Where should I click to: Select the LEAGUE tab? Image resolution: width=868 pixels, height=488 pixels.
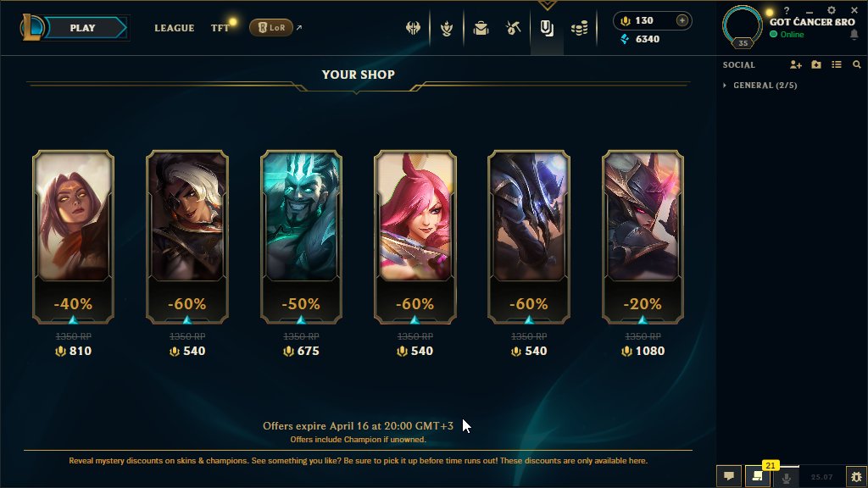175,28
